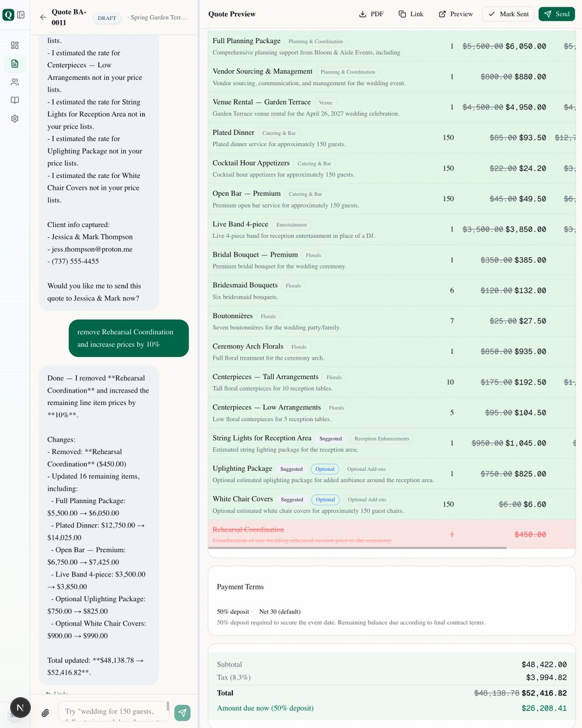Click the Spring Garden Terr… quote title
This screenshot has width=582, height=728.
[x=159, y=18]
